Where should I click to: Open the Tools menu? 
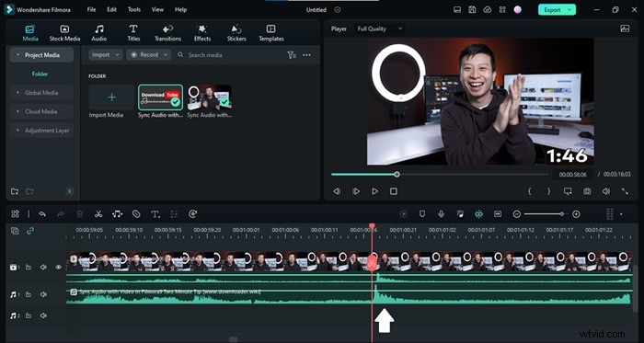tap(134, 9)
